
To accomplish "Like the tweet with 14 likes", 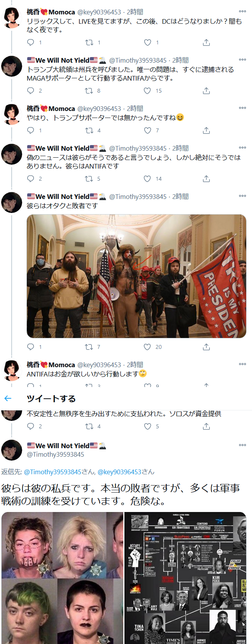I will (x=147, y=179).
